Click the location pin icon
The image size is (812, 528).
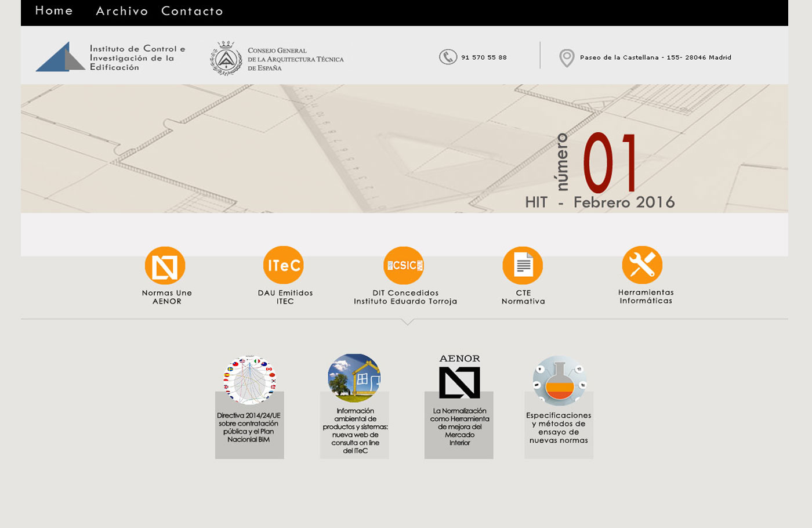[x=567, y=58]
